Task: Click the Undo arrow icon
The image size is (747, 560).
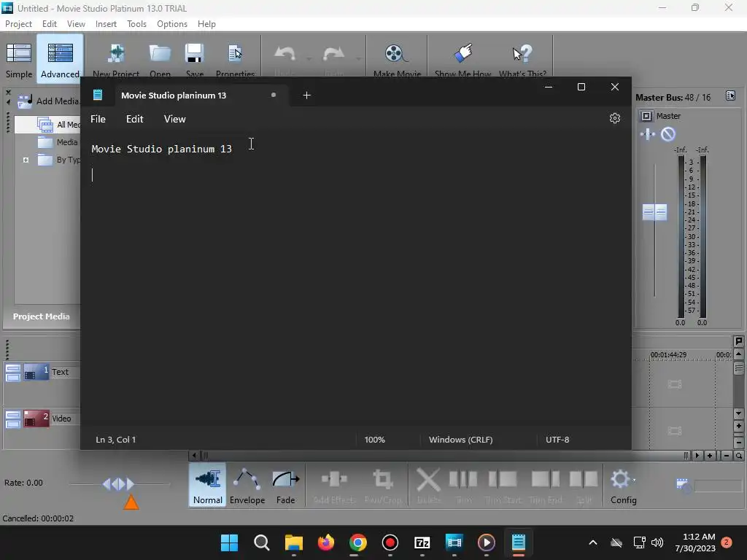Action: [x=285, y=54]
